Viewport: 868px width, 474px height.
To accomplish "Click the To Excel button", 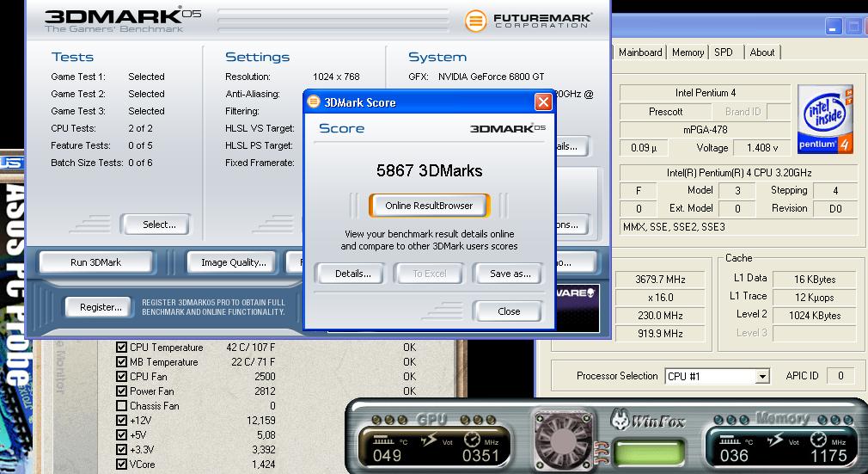I will tap(430, 274).
